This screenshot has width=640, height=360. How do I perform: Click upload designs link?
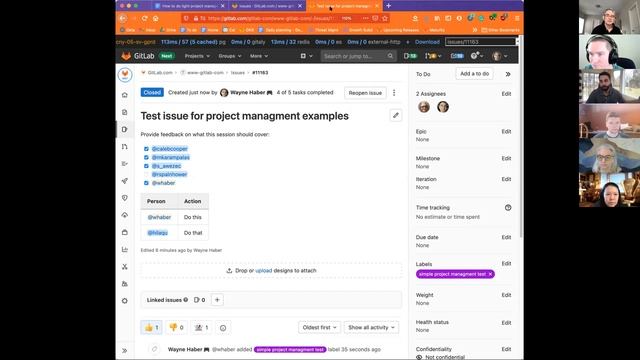[x=263, y=271]
